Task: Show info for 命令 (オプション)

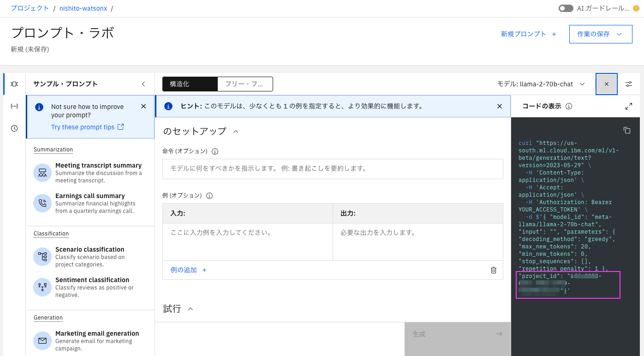Action: [x=215, y=151]
